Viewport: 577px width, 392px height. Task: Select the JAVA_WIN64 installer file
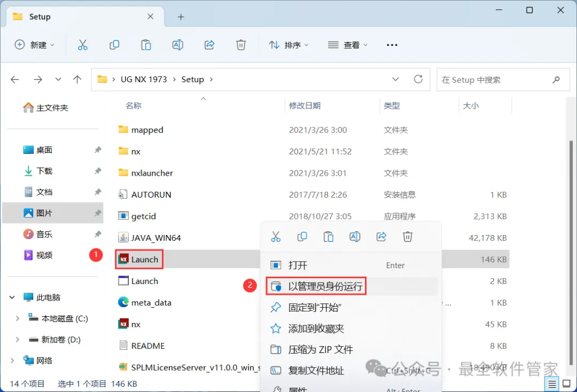point(150,238)
